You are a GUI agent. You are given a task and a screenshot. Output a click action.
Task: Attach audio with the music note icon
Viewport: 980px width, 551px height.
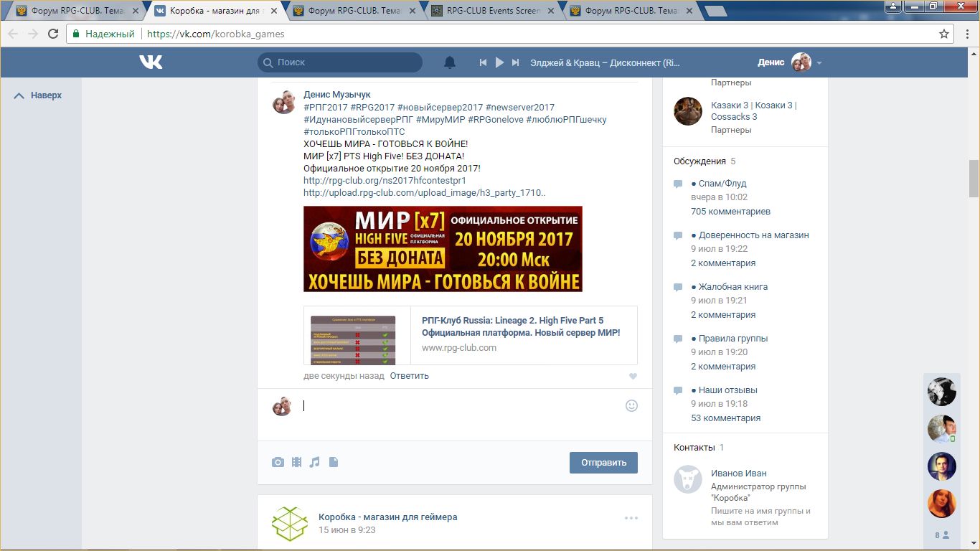click(314, 462)
